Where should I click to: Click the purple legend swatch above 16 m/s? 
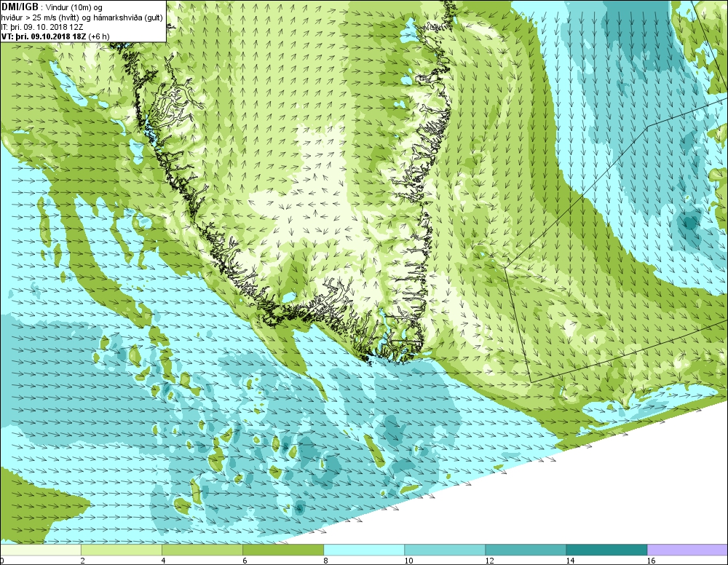687,550
